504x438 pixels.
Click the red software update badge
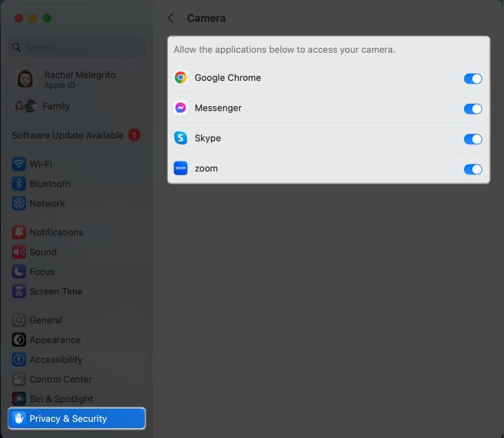coord(134,135)
